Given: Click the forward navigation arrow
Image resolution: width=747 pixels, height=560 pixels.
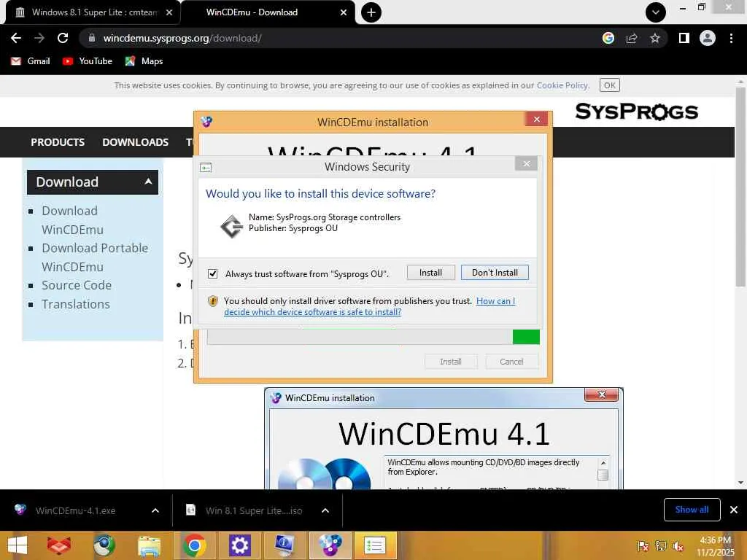Looking at the screenshot, I should point(39,38).
